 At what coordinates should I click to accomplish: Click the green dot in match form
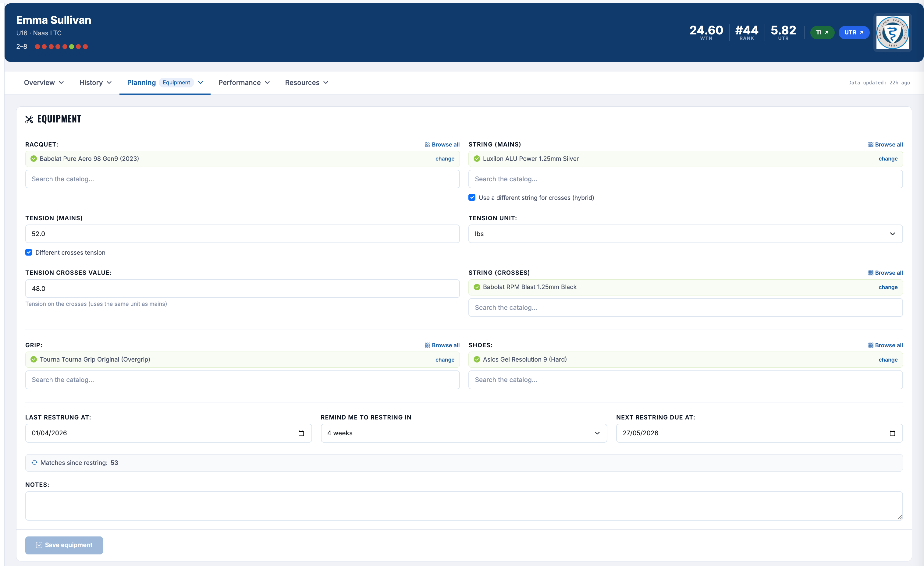[72, 47]
